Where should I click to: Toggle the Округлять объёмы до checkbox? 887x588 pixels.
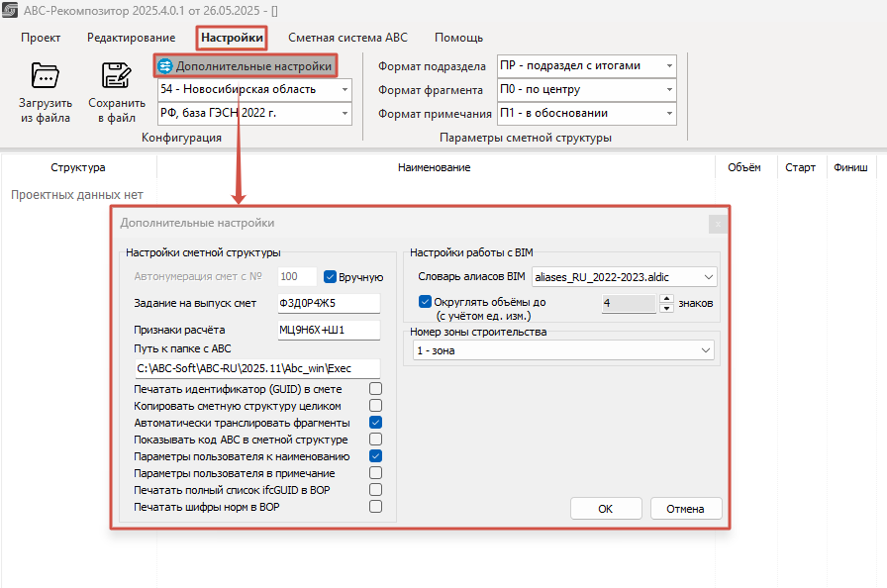[x=426, y=301]
